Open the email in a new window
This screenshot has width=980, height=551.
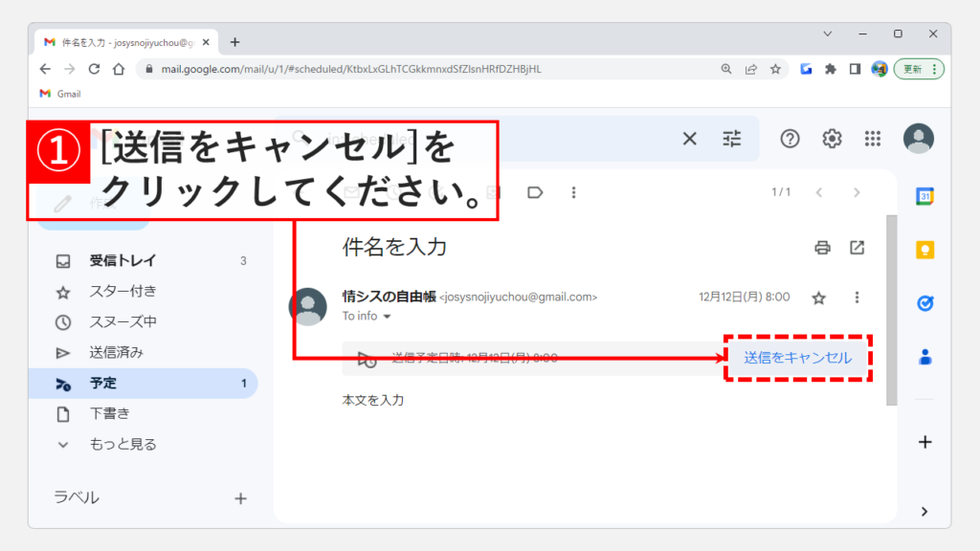[857, 248]
